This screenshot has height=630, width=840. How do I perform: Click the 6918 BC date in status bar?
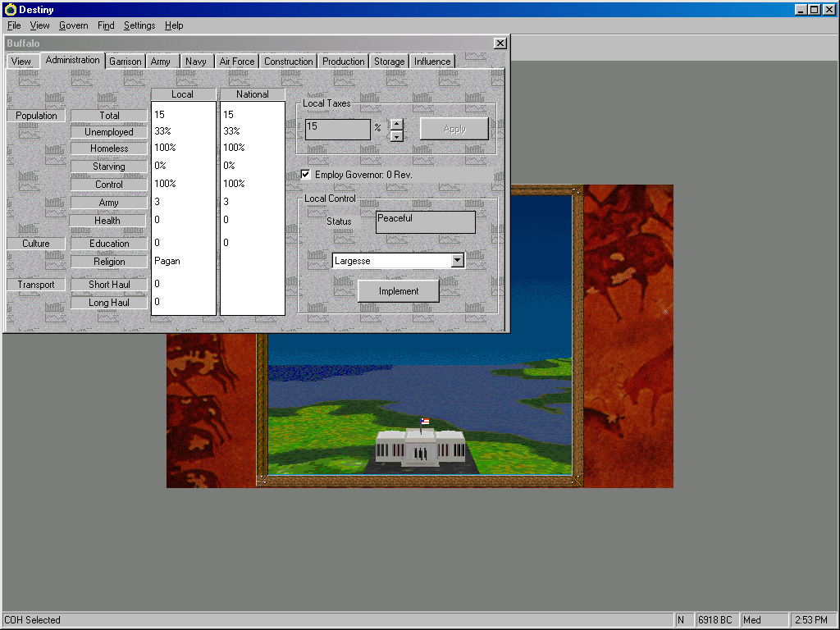pyautogui.click(x=715, y=620)
